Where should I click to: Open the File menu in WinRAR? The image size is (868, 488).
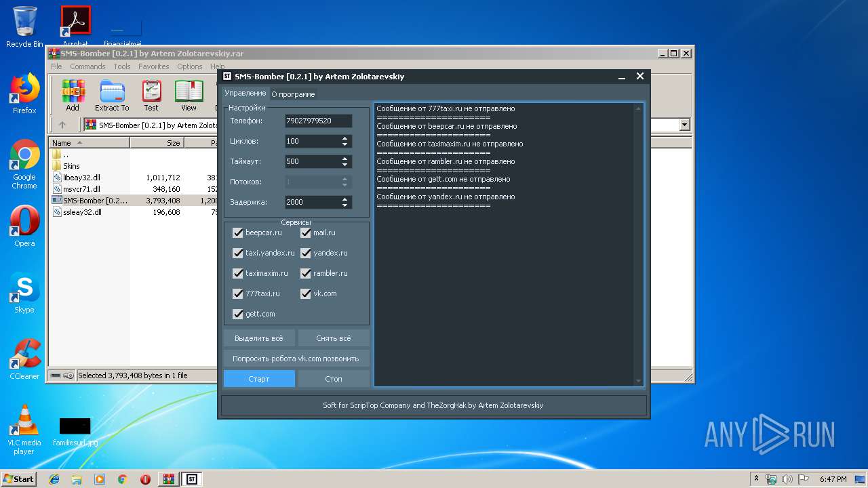[56, 66]
